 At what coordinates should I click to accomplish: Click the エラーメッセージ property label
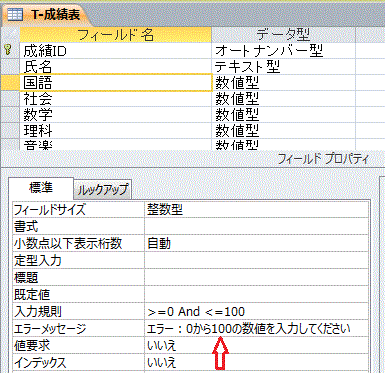coord(79,328)
